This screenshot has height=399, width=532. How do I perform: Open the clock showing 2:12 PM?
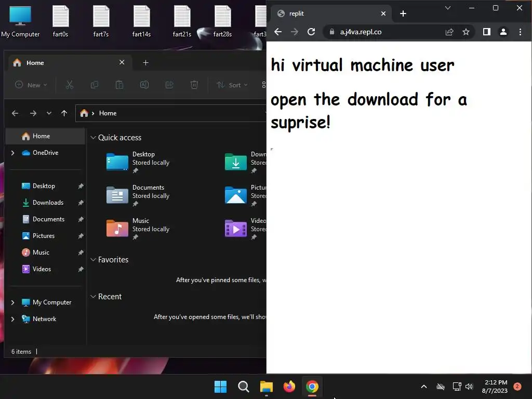[x=495, y=387]
